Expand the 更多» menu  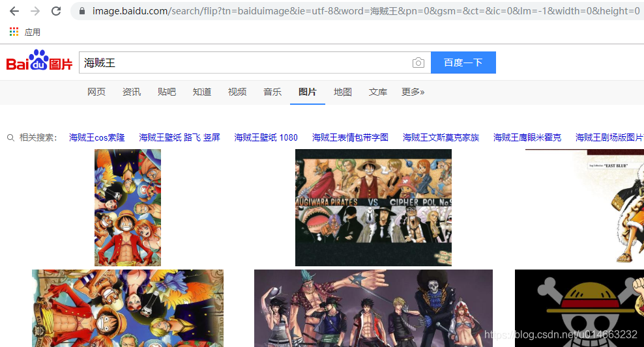pos(413,92)
